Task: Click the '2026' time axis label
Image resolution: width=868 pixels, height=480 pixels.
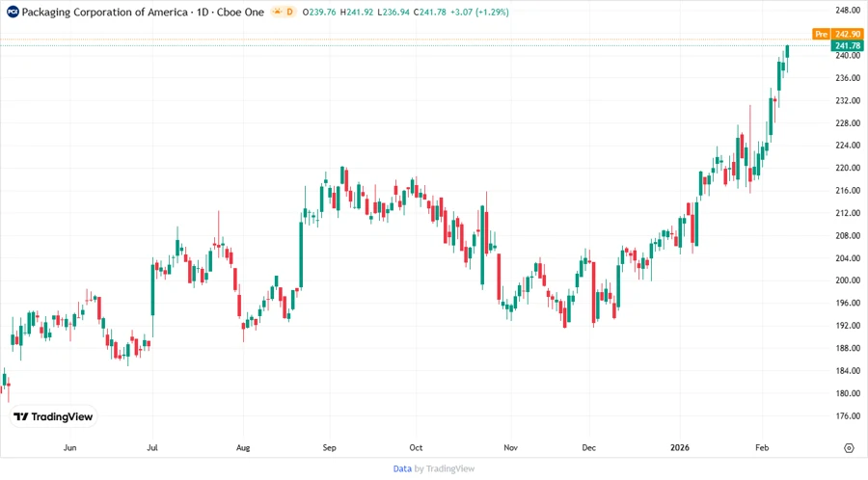Action: tap(680, 447)
